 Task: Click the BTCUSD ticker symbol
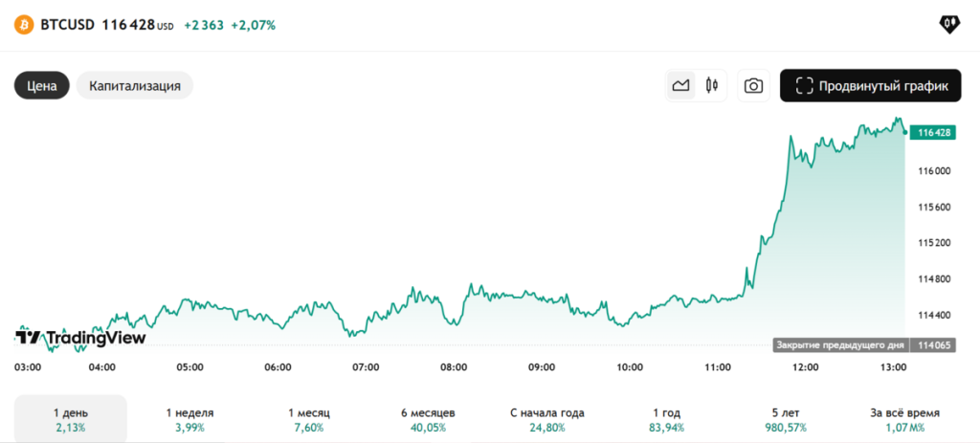coord(67,25)
